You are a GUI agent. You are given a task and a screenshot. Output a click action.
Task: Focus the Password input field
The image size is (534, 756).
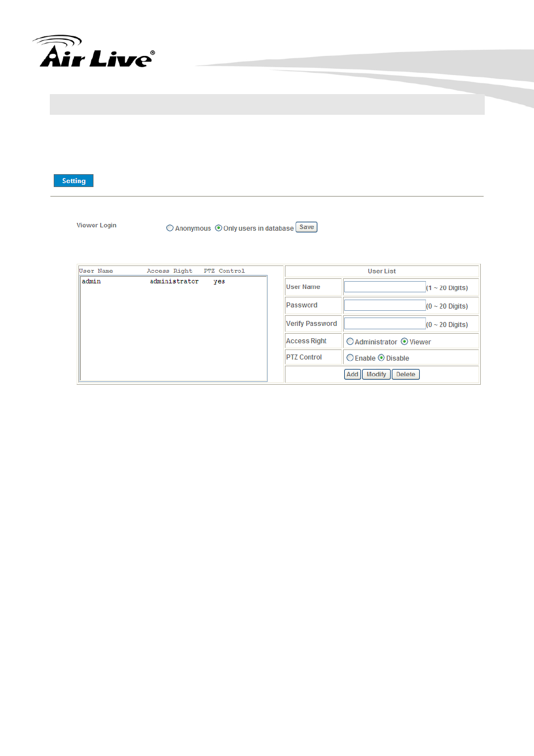385,305
